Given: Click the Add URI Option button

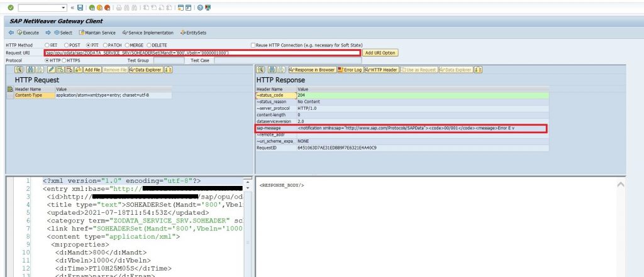Looking at the screenshot, I should tap(380, 53).
